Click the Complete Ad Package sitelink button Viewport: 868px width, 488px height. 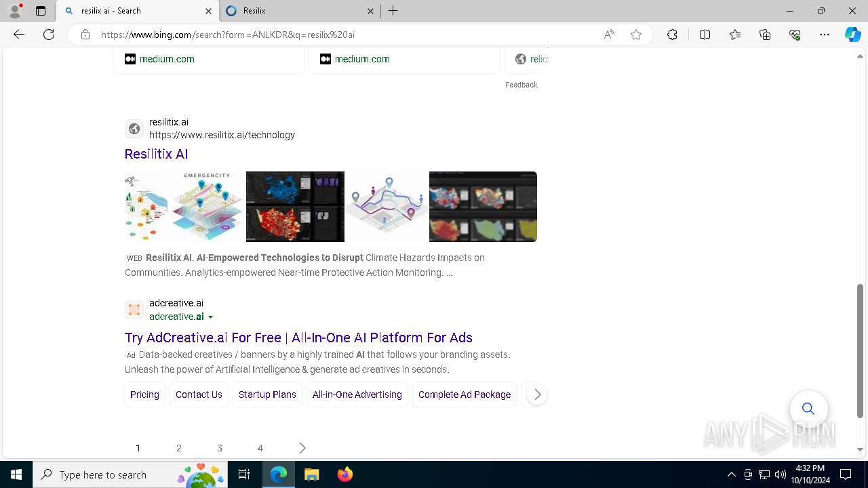(x=465, y=394)
